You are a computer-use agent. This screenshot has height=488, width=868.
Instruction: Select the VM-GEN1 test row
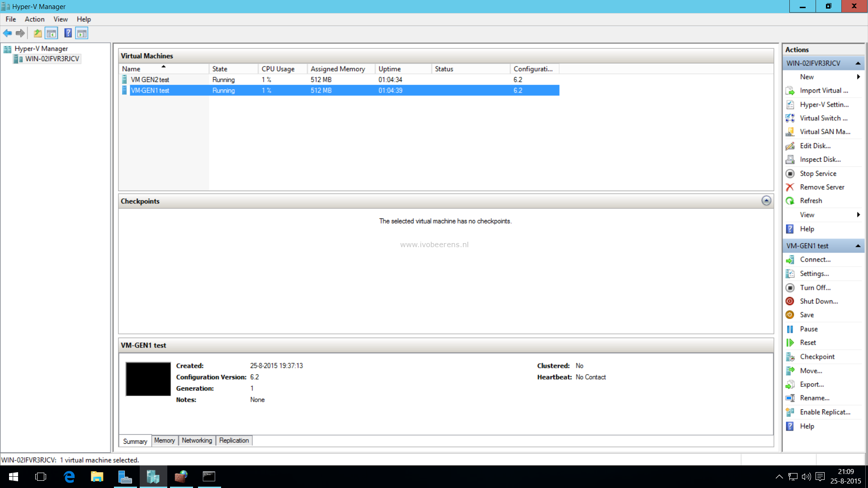pos(340,90)
